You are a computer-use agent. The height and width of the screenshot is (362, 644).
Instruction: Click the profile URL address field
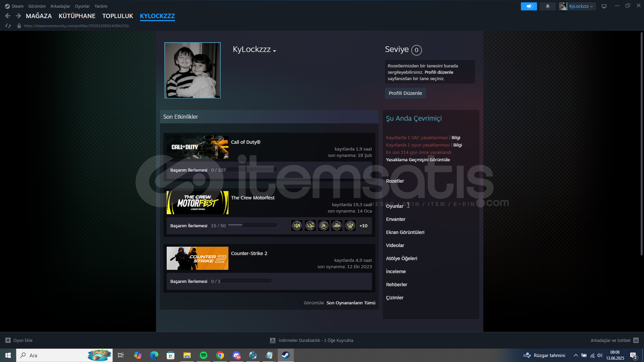[x=76, y=26]
